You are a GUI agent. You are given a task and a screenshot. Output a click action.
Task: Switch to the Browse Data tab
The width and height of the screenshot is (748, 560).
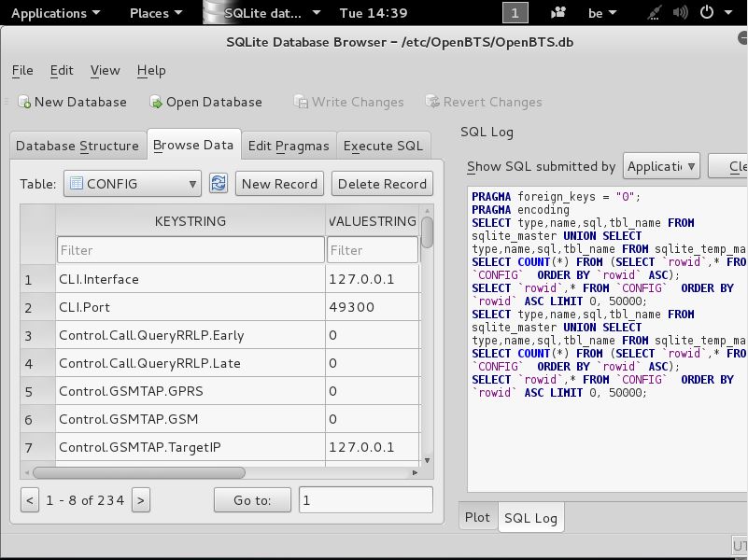pyautogui.click(x=193, y=145)
